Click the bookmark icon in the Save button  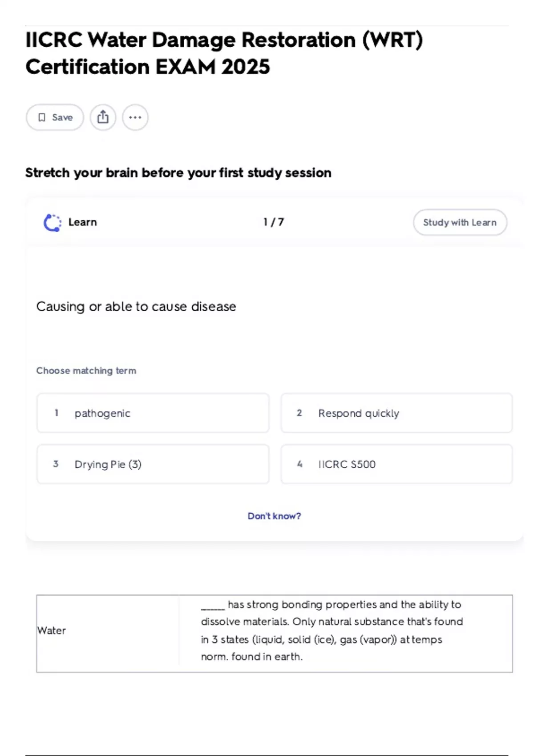pyautogui.click(x=42, y=117)
